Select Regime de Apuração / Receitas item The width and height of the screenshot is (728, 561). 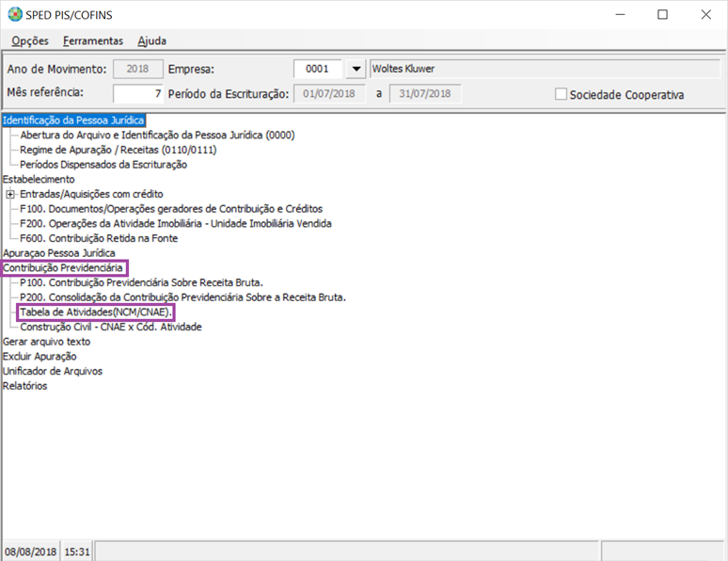click(x=118, y=150)
